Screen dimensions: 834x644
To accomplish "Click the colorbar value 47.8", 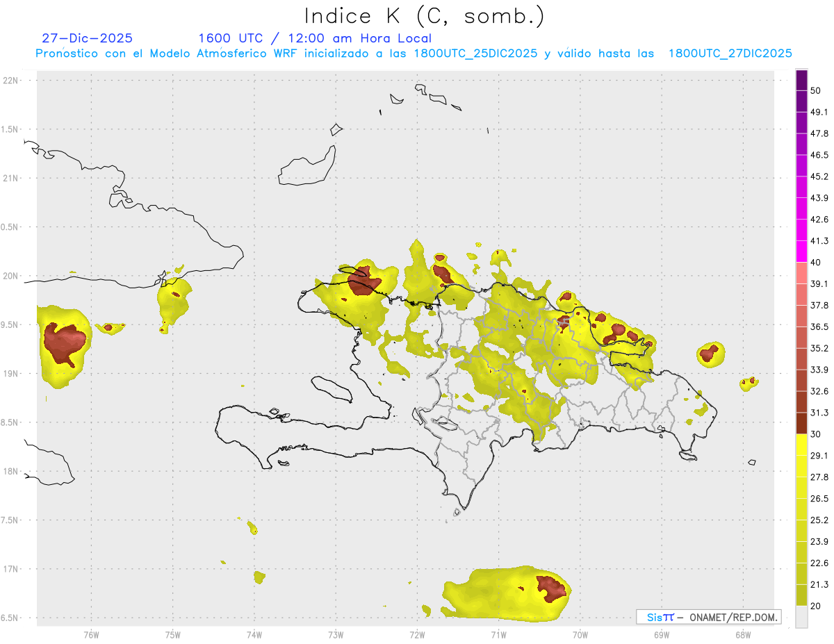I will pos(819,133).
